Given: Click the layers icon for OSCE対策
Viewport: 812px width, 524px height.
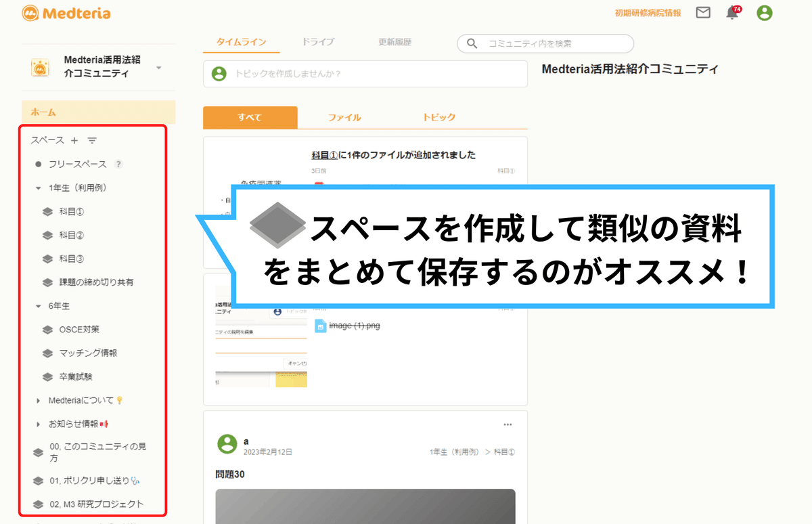Looking at the screenshot, I should pyautogui.click(x=47, y=330).
